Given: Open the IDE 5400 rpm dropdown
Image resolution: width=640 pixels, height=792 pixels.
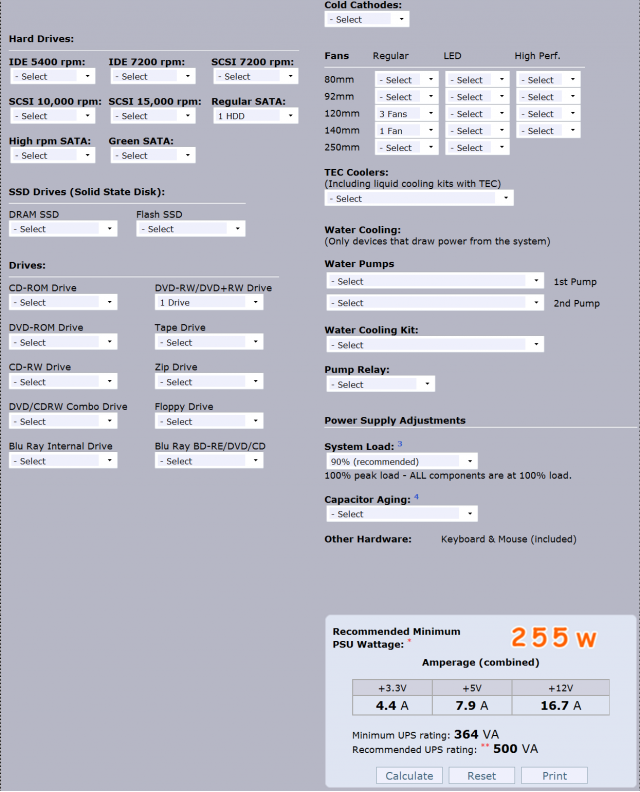Looking at the screenshot, I should [53, 76].
